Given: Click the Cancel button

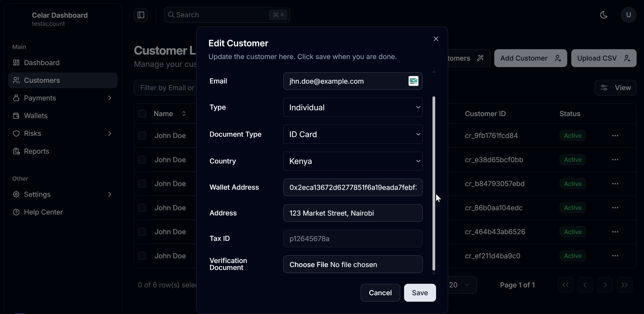Looking at the screenshot, I should pos(380,293).
